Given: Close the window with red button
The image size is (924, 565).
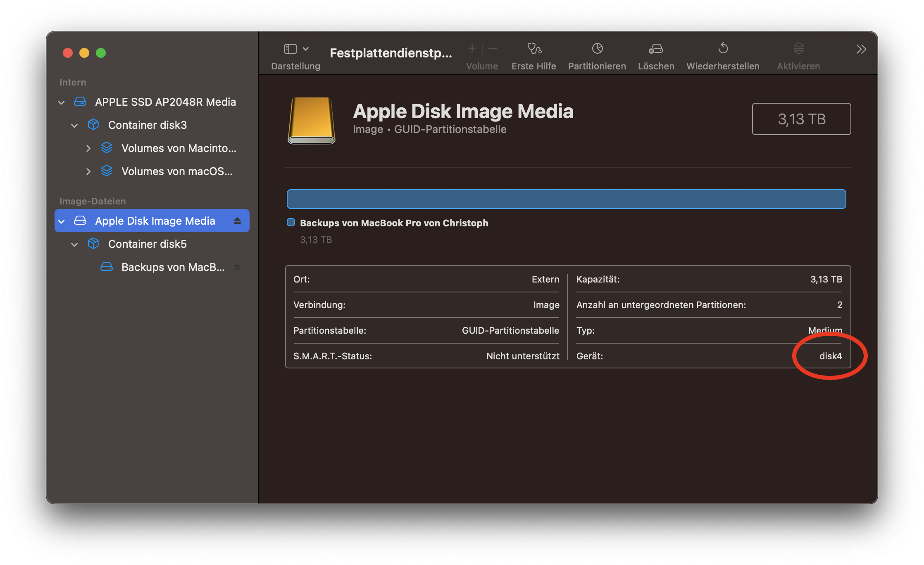Looking at the screenshot, I should 68,53.
